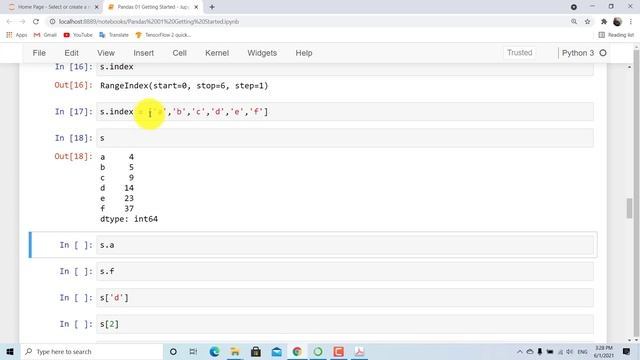Click the output row 'f 37'
This screenshot has height=360, width=640.
tap(117, 209)
